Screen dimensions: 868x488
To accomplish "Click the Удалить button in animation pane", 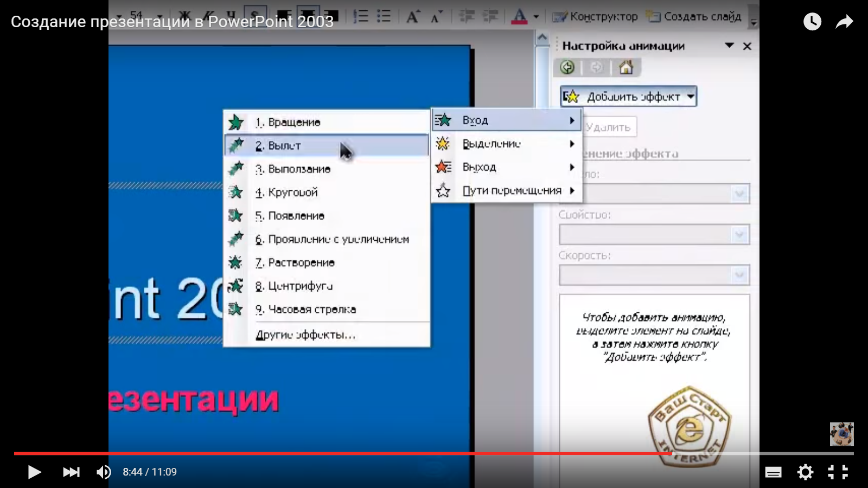I will (x=609, y=127).
